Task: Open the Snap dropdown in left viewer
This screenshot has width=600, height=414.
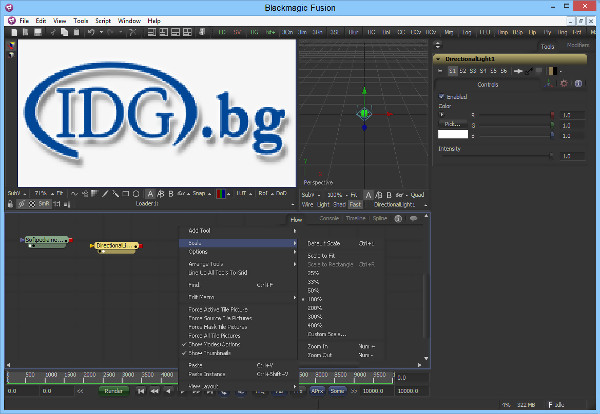Action: (x=201, y=194)
